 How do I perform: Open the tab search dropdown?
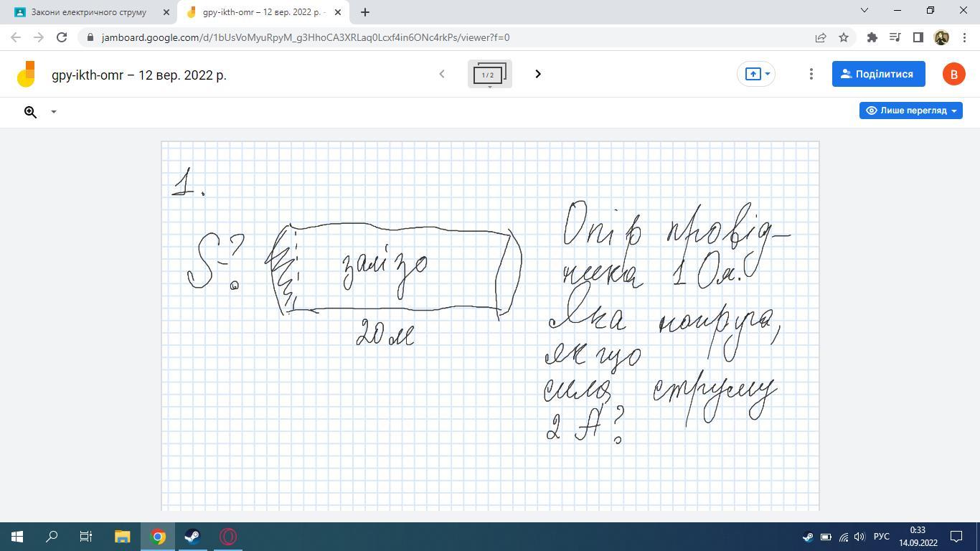864,10
